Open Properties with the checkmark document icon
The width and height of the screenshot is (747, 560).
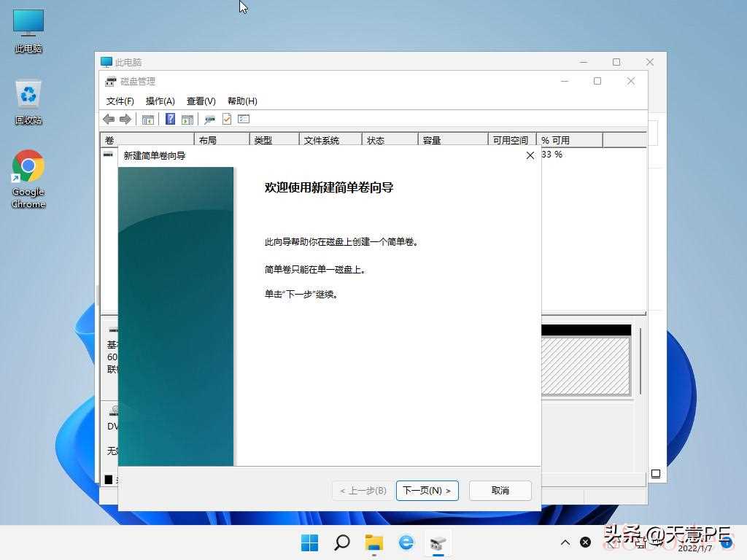[x=227, y=119]
